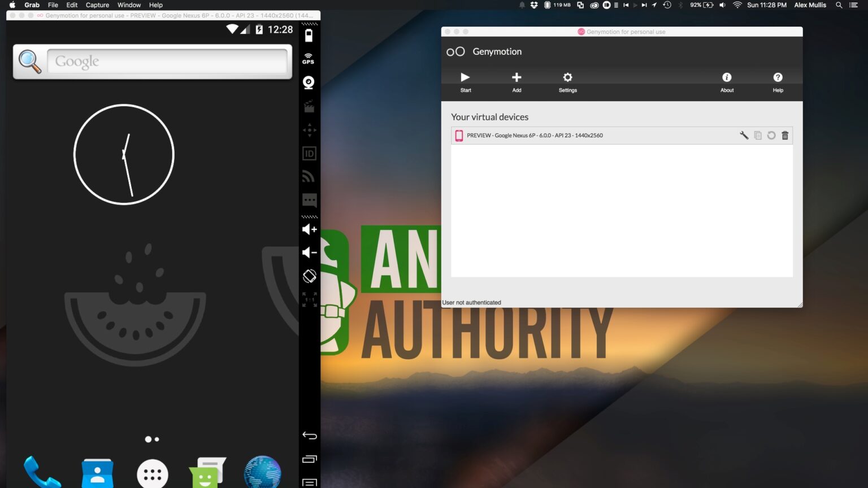
Task: Add a new virtual device
Action: tap(517, 82)
